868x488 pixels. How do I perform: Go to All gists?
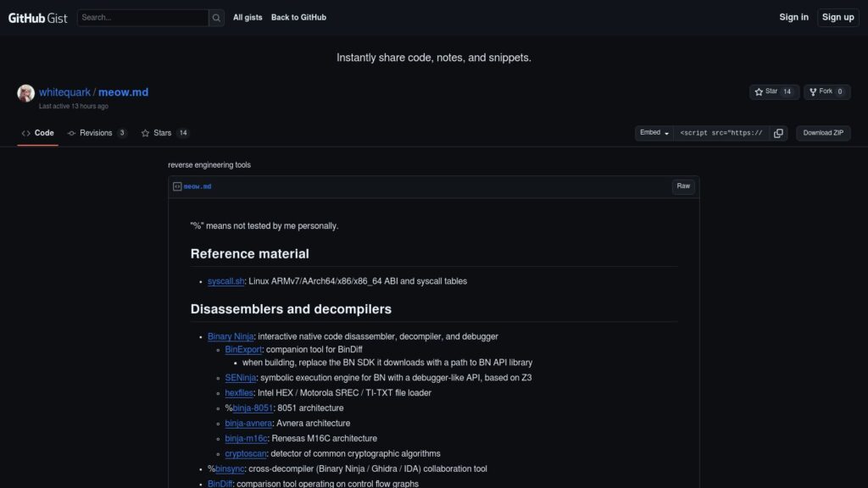pyautogui.click(x=248, y=18)
